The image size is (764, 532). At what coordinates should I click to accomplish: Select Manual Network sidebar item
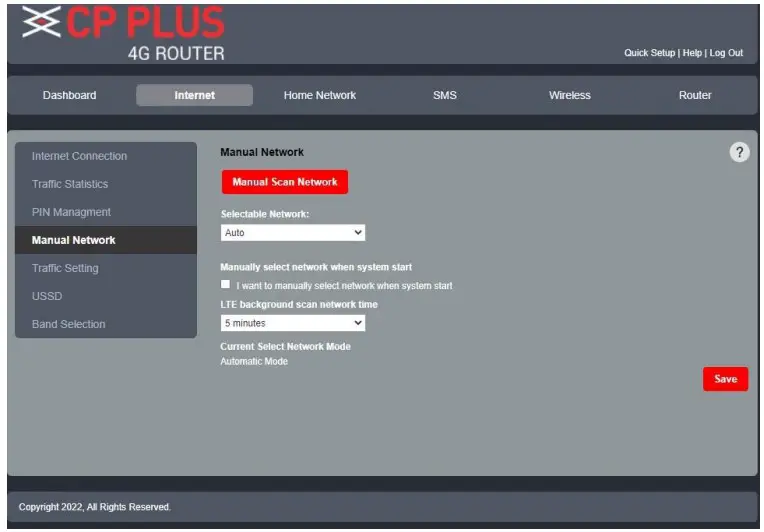[106, 240]
